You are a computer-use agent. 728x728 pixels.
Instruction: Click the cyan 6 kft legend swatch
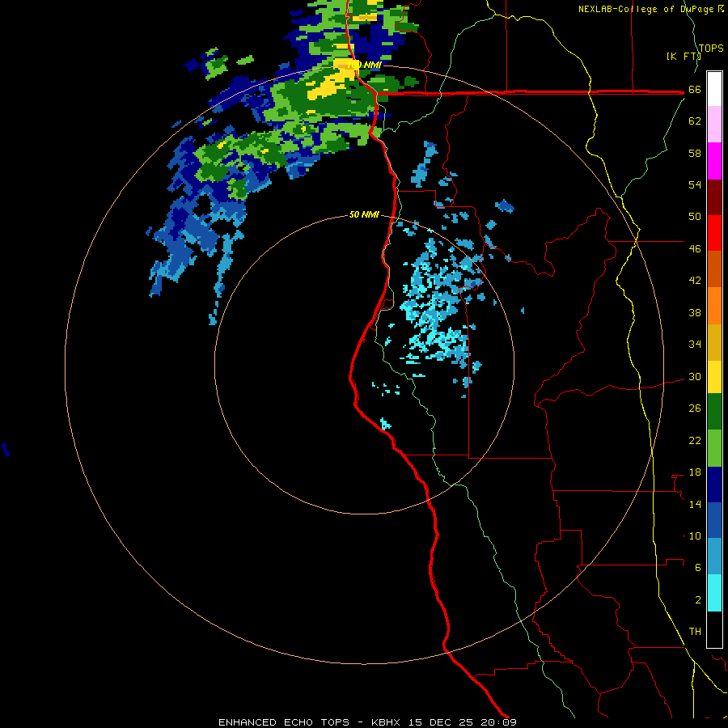(x=714, y=593)
